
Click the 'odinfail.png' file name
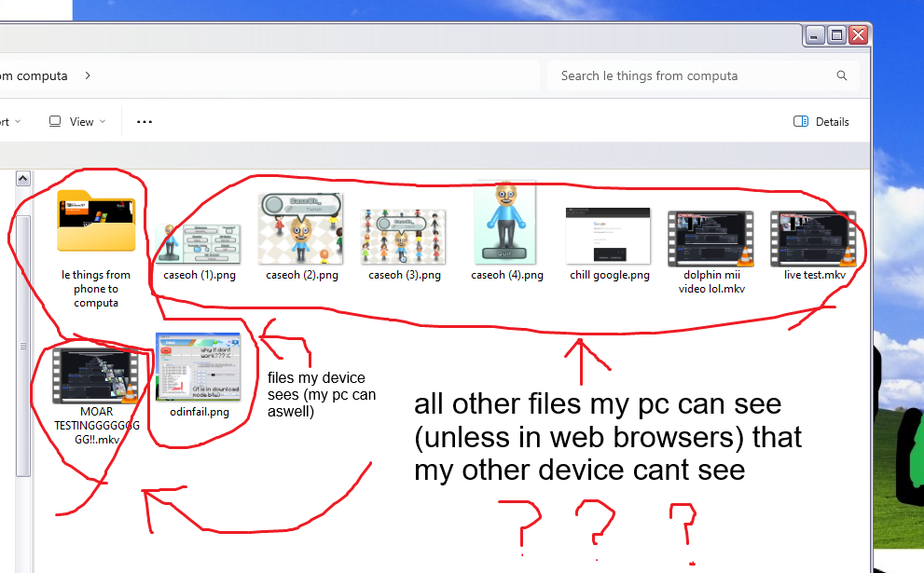tap(200, 412)
